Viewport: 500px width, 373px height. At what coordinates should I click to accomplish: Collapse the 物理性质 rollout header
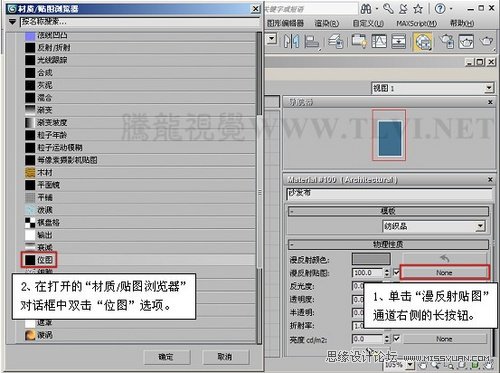click(x=388, y=244)
